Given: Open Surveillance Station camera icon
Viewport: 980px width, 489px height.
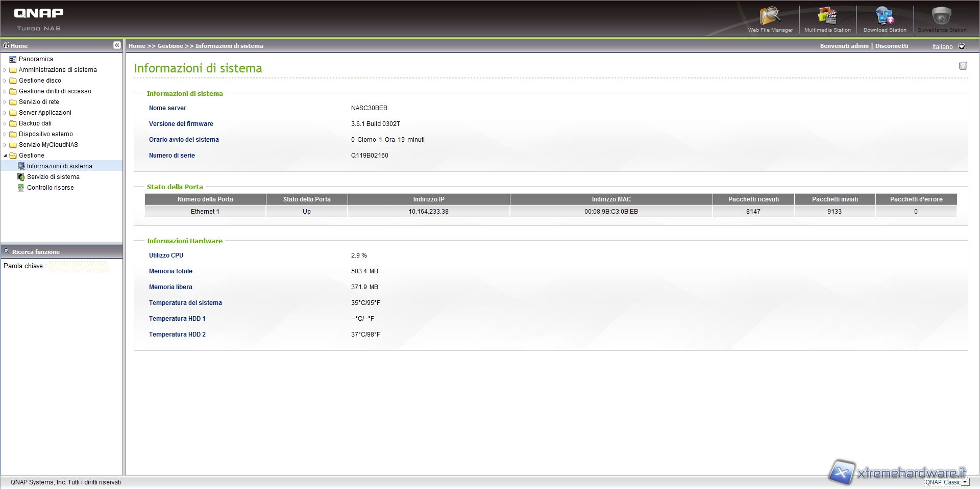Looking at the screenshot, I should coord(942,17).
